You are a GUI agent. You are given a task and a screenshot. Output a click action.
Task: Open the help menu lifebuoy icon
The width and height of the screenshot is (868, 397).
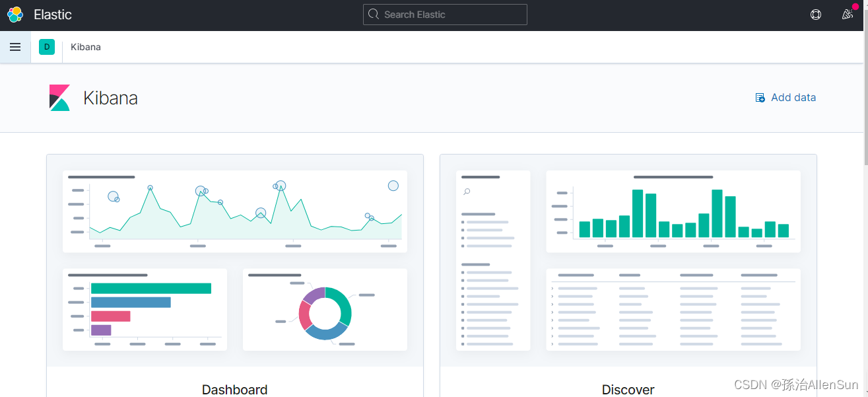(816, 15)
